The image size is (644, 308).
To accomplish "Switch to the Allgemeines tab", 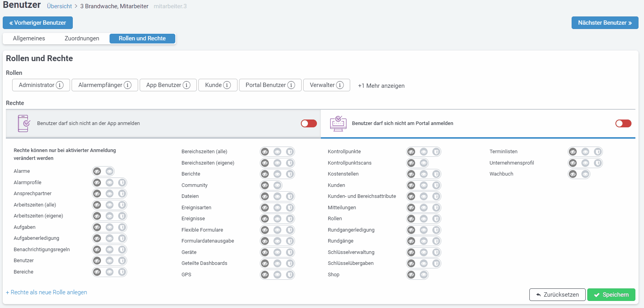I will click(x=29, y=38).
